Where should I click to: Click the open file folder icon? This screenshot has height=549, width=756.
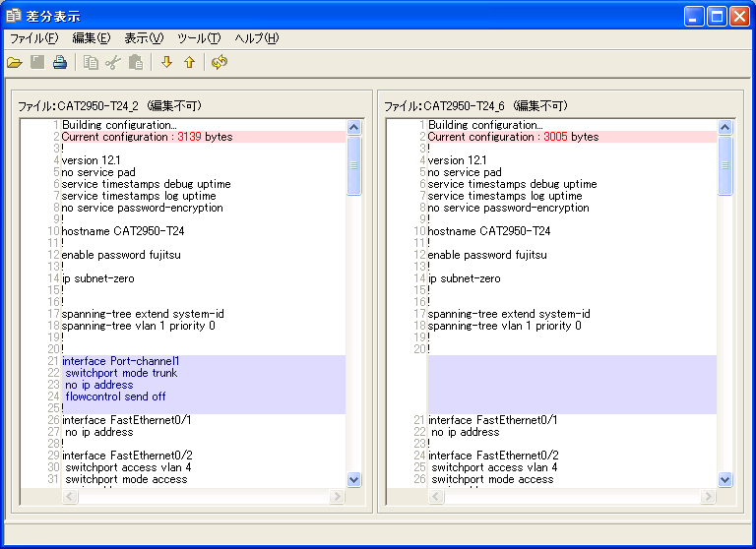tap(15, 63)
